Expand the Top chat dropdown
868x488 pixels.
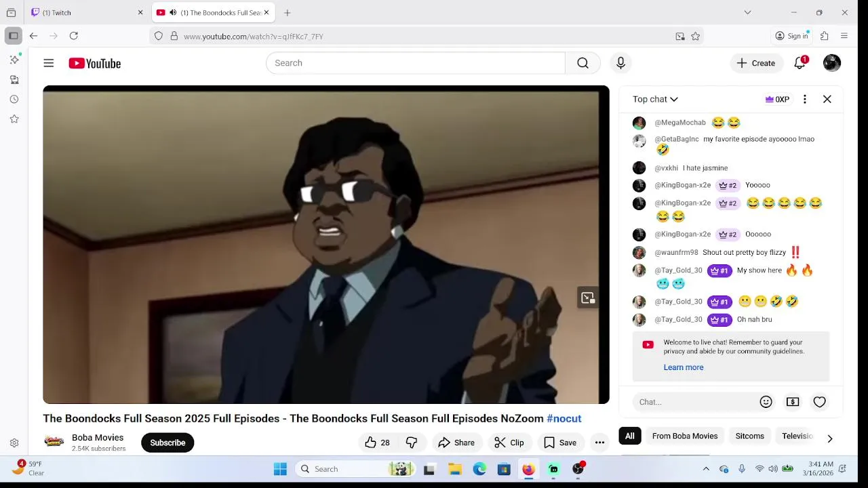click(655, 99)
